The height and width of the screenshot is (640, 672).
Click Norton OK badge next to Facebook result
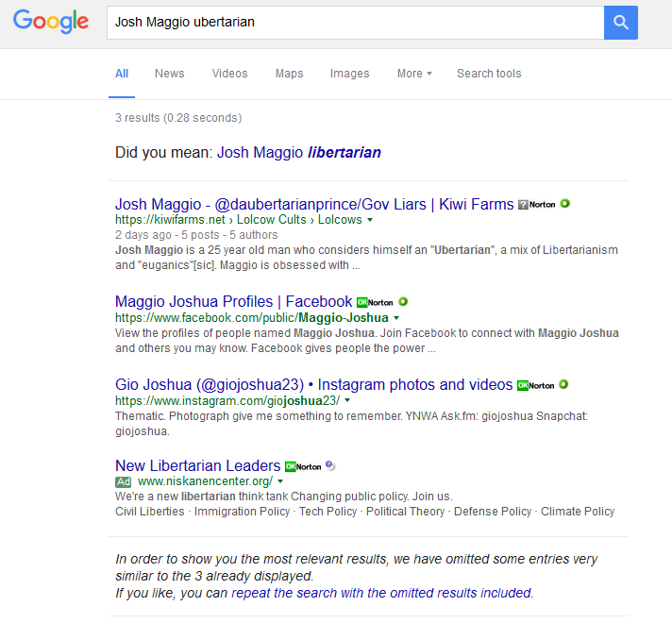tap(375, 302)
